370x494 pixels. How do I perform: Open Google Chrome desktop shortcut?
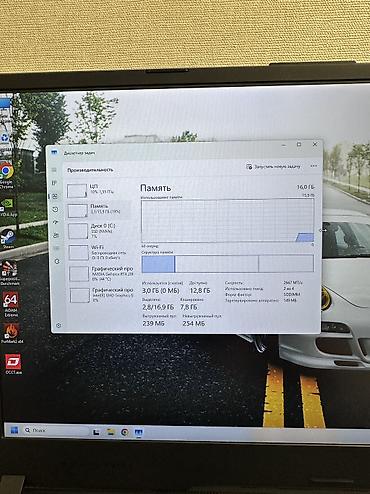pos(6,176)
